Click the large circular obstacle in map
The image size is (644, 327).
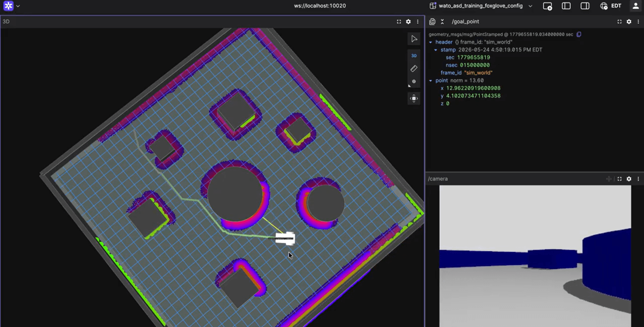(x=235, y=194)
